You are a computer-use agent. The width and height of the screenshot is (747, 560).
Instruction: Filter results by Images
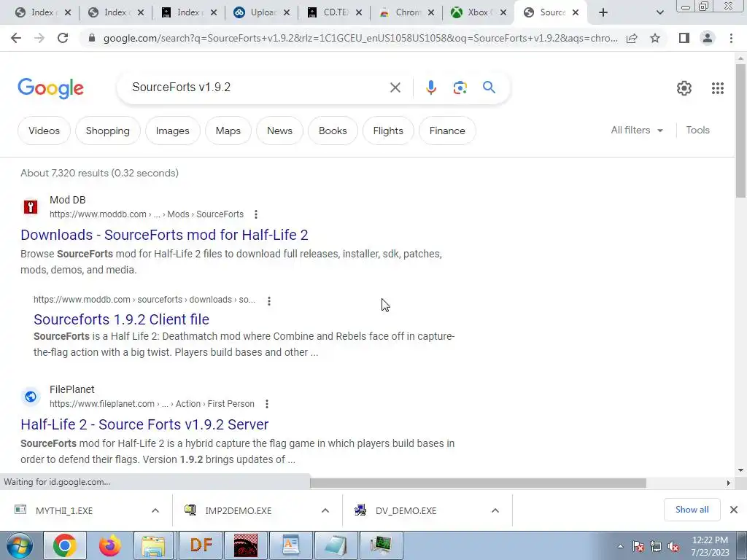(x=172, y=131)
